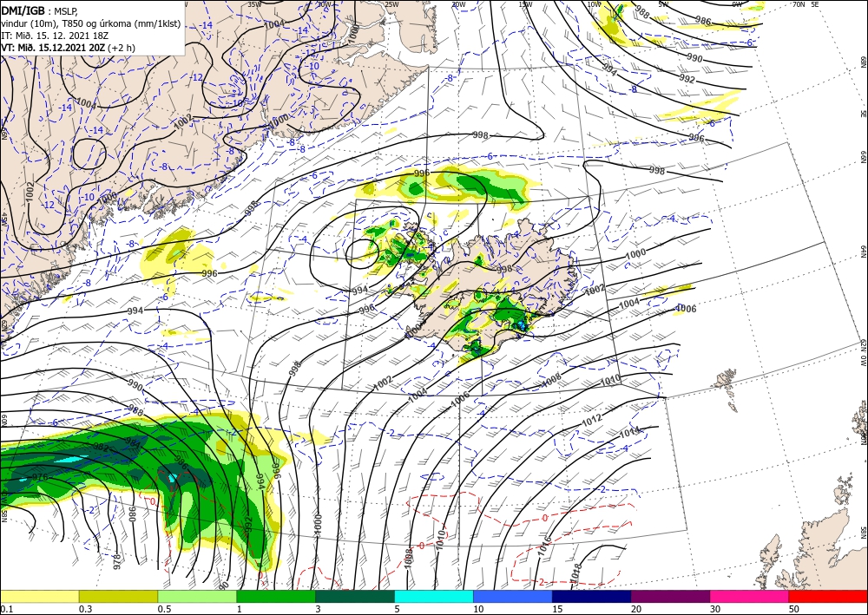
Task: Click the olive 0.3–0.5 mm legend swatch
Action: 118,596
